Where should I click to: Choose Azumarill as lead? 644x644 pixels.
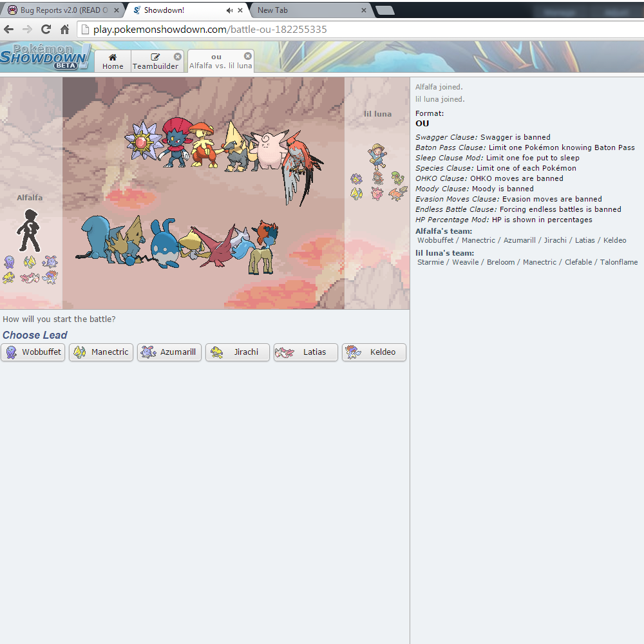click(x=169, y=352)
